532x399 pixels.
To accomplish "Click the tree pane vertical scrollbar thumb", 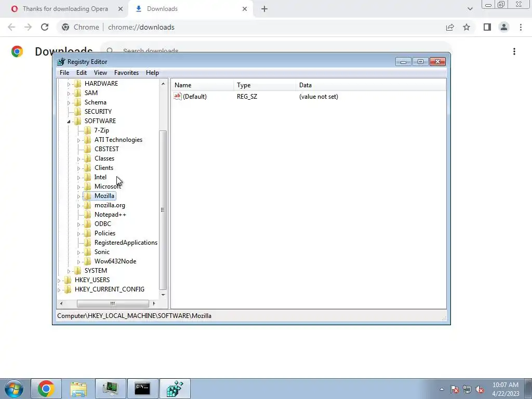I will click(x=163, y=210).
